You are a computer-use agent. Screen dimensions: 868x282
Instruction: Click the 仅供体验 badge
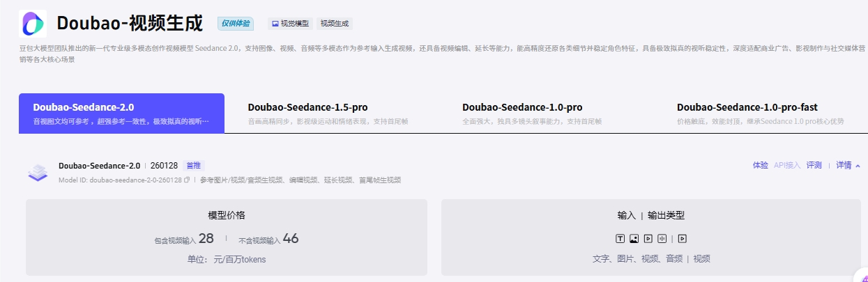[236, 24]
